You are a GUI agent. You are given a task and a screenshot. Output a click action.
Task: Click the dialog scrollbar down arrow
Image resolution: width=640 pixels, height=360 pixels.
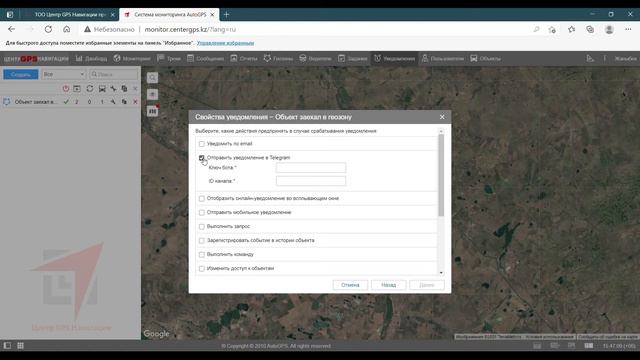coord(441,273)
